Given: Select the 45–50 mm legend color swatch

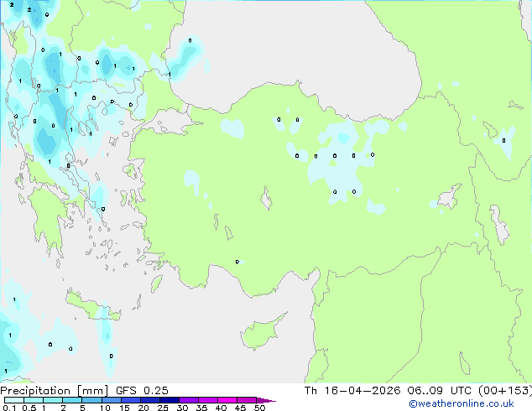Looking at the screenshot, I should (x=247, y=400).
